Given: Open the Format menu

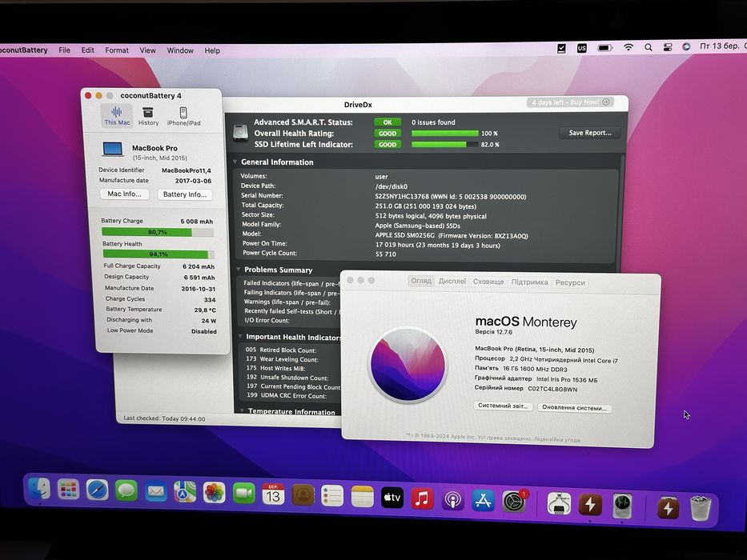Looking at the screenshot, I should click(x=117, y=50).
